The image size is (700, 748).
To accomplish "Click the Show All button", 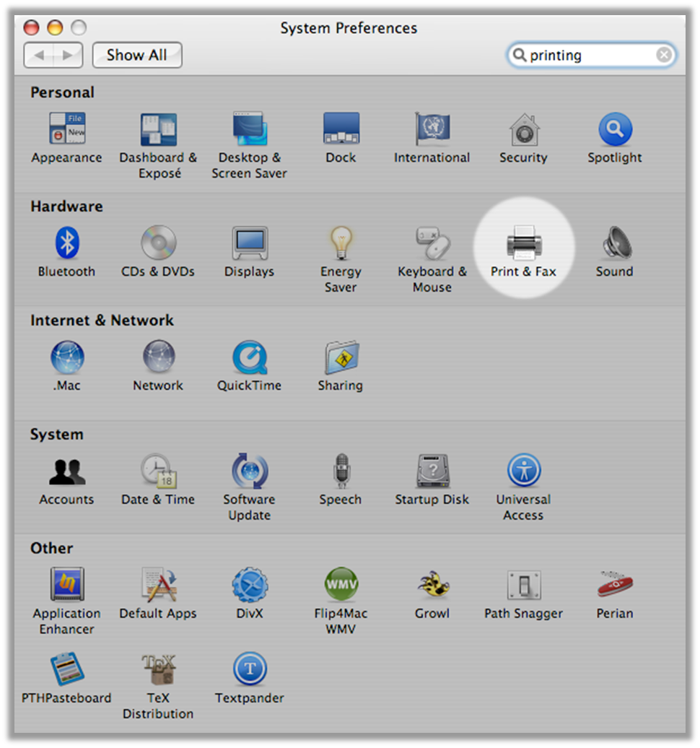I will tap(137, 55).
